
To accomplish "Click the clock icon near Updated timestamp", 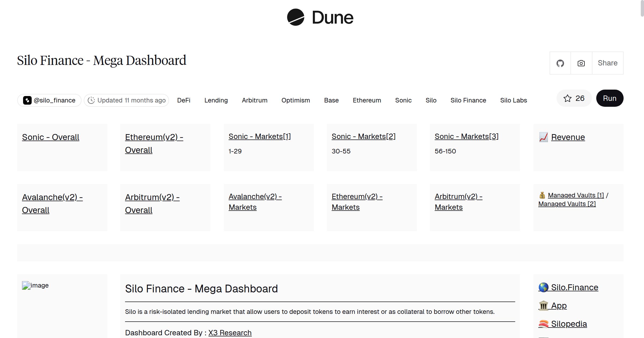I will coord(92,100).
